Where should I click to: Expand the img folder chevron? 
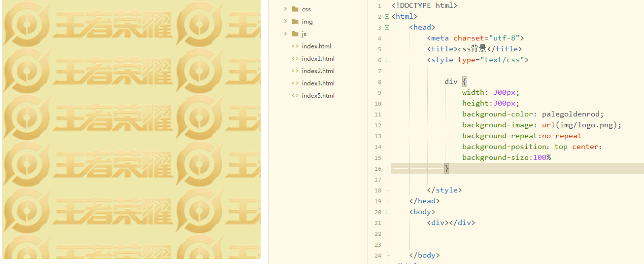tap(285, 21)
